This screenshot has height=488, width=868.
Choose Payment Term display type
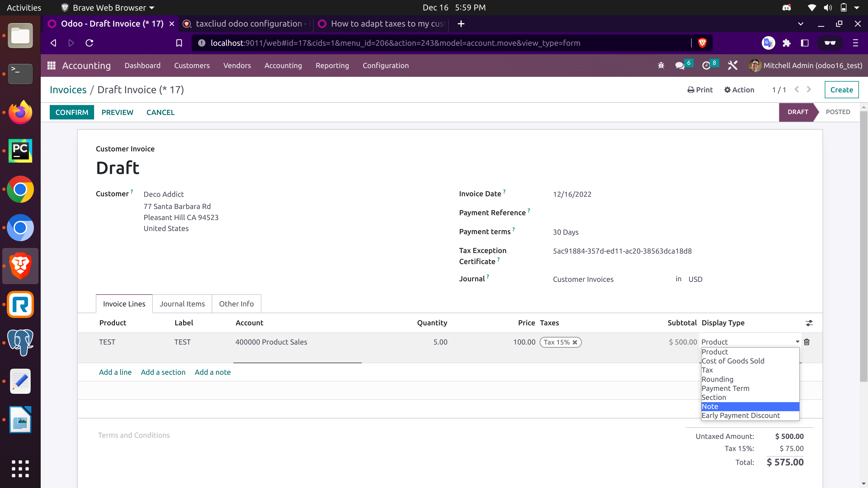coord(750,388)
